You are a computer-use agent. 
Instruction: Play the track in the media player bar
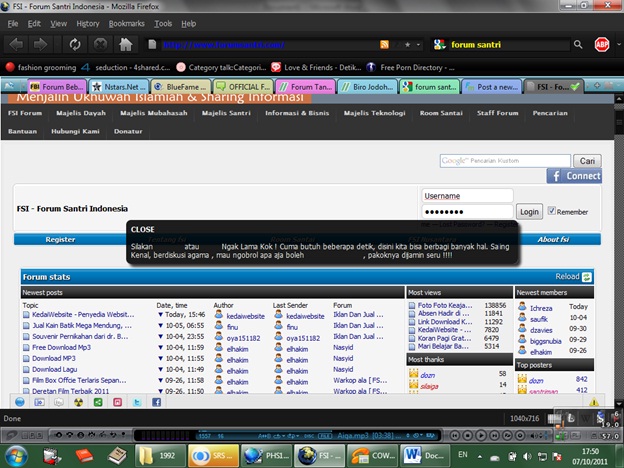tap(480, 435)
